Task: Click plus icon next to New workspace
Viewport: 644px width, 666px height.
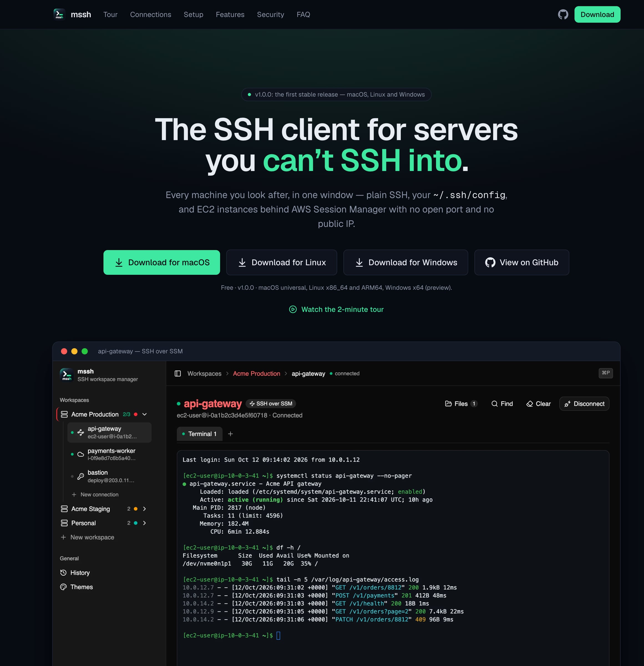Action: pyautogui.click(x=63, y=537)
